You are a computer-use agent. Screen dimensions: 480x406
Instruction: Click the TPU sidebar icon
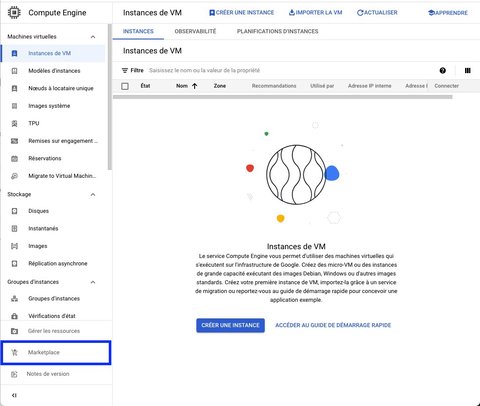tap(14, 124)
